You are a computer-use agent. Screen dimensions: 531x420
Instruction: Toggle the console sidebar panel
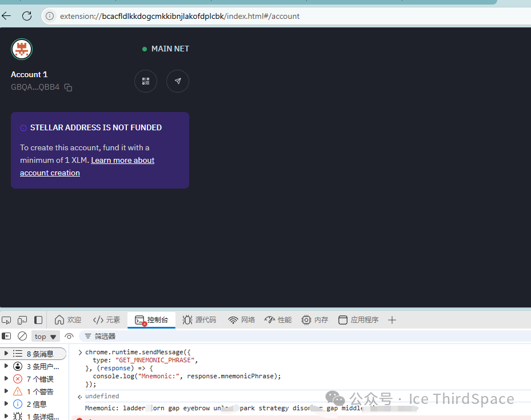(x=6, y=336)
